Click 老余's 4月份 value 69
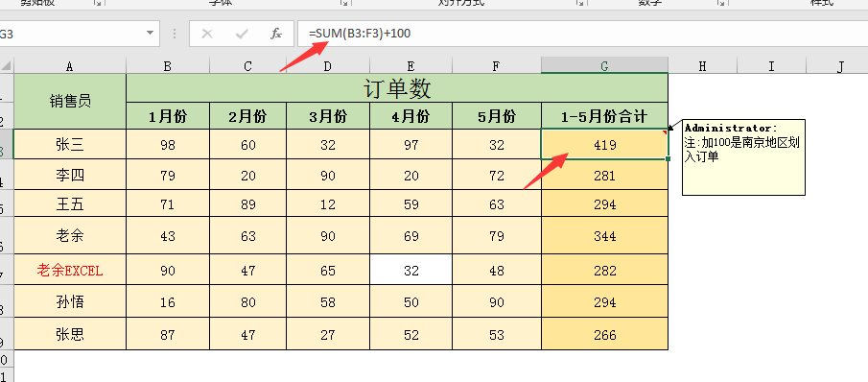 [x=411, y=236]
